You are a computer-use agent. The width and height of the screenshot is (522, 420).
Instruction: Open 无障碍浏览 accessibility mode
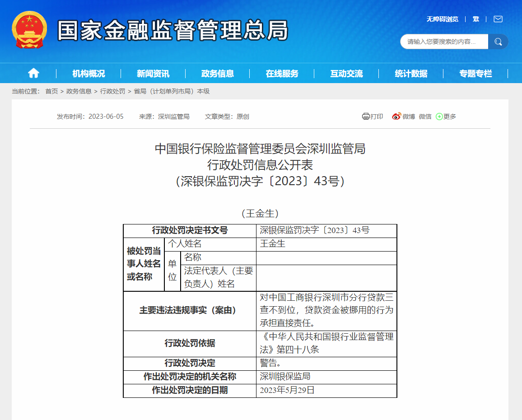443,19
